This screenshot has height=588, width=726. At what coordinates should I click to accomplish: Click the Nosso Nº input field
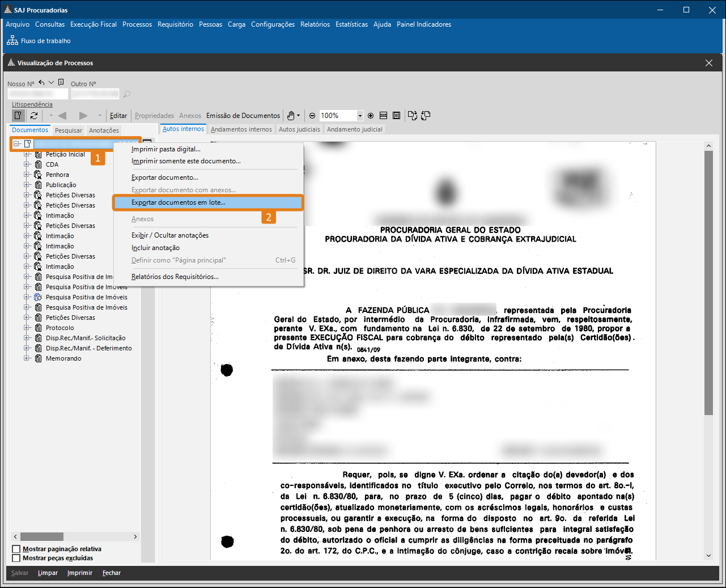pyautogui.click(x=37, y=94)
